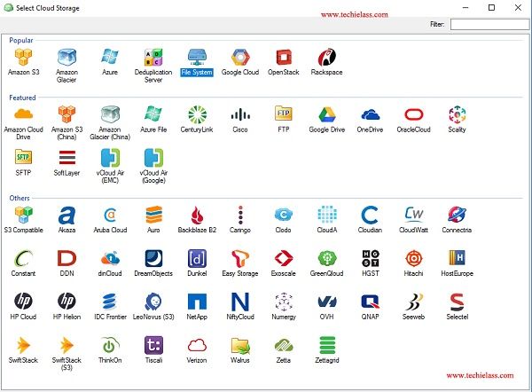Image resolution: width=532 pixels, height=392 pixels.
Task: Choose the NetApp icon
Action: [x=197, y=302]
